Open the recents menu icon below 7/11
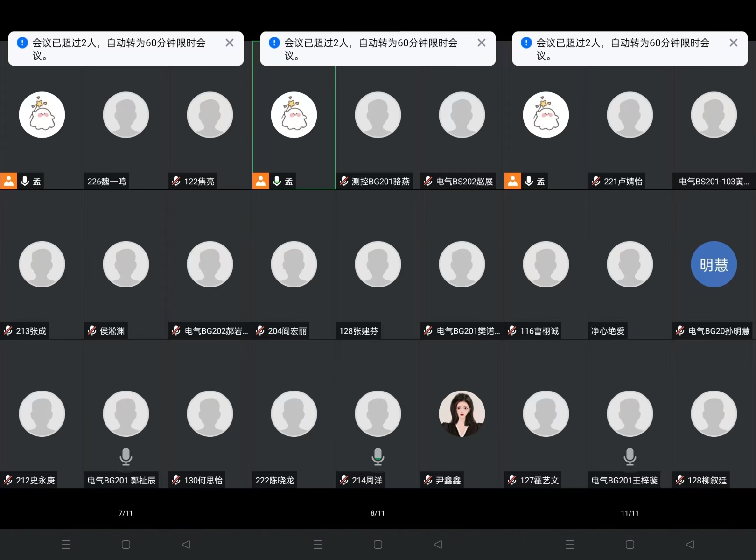This screenshot has width=756, height=560. tap(66, 544)
